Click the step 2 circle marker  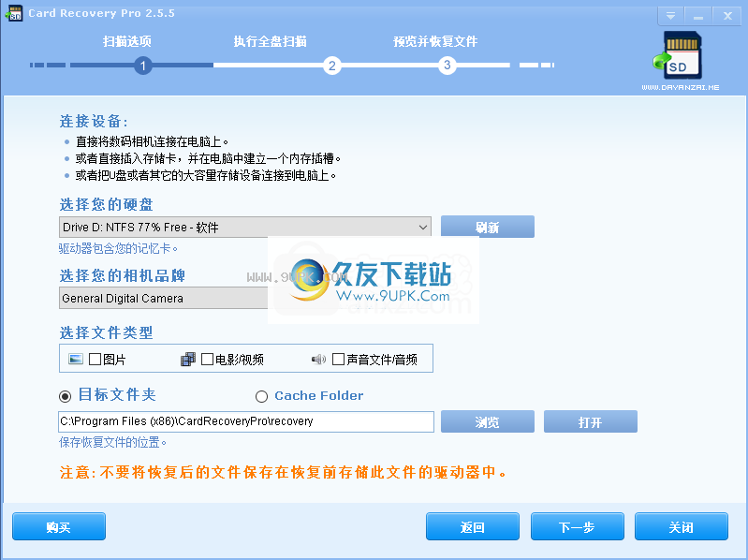pyautogui.click(x=332, y=66)
